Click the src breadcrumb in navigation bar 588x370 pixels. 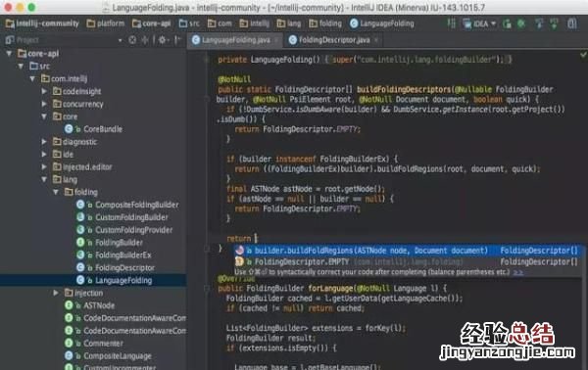coord(189,23)
